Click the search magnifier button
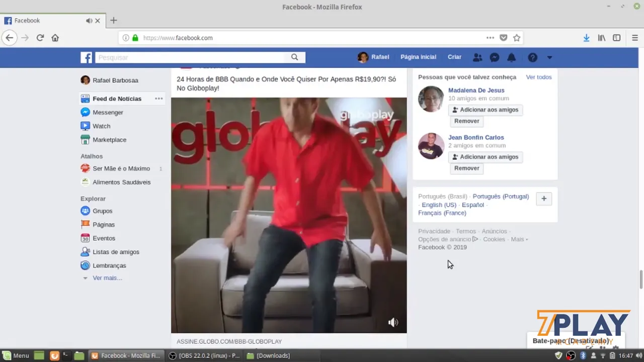The height and width of the screenshot is (362, 644). (295, 57)
